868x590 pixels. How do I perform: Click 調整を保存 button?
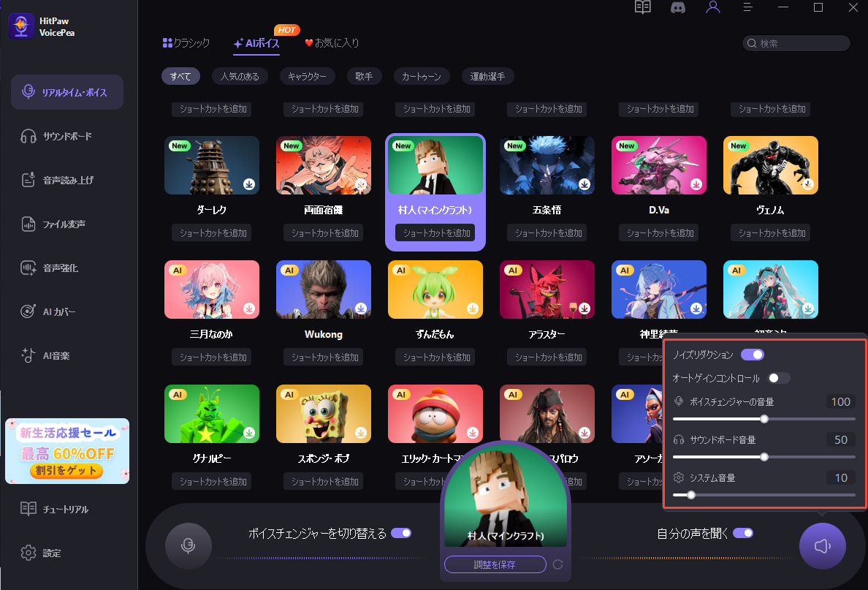(495, 564)
